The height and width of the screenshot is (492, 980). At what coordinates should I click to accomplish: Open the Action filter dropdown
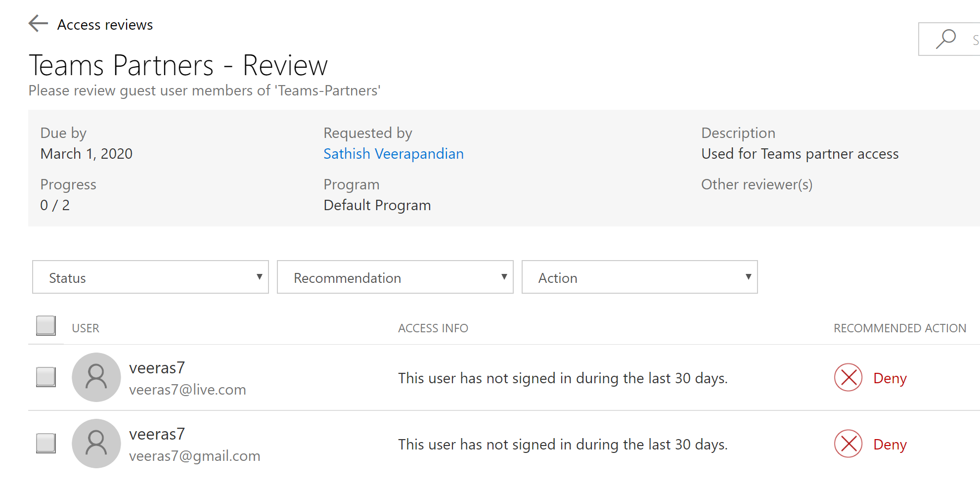pos(639,277)
